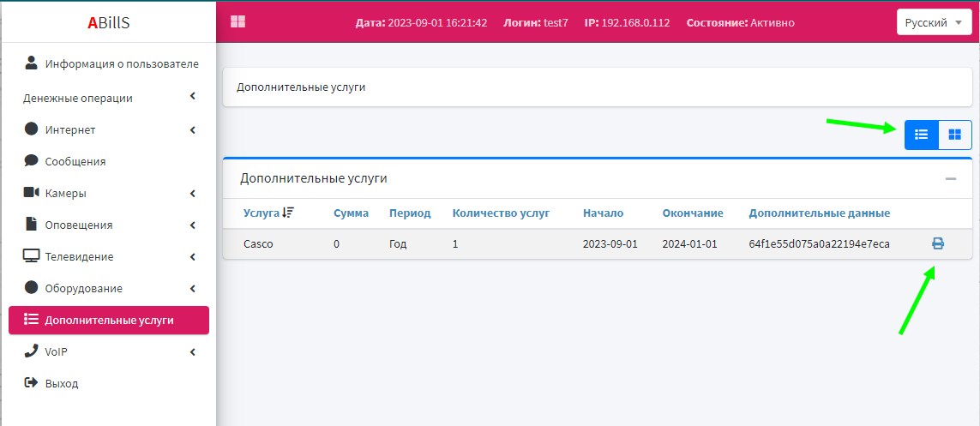The image size is (980, 426).
Task: Click the Год period cell
Action: click(398, 244)
